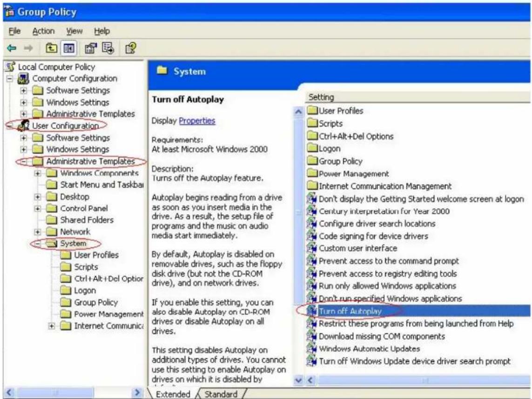Click icon for Configure driver search locations

pyautogui.click(x=311, y=223)
